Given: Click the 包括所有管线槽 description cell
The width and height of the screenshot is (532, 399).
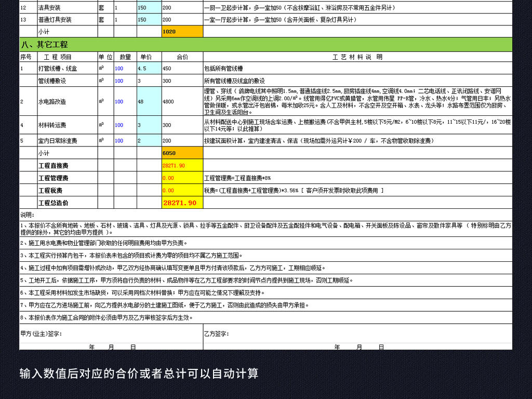Looking at the screenshot, I should [x=357, y=68].
